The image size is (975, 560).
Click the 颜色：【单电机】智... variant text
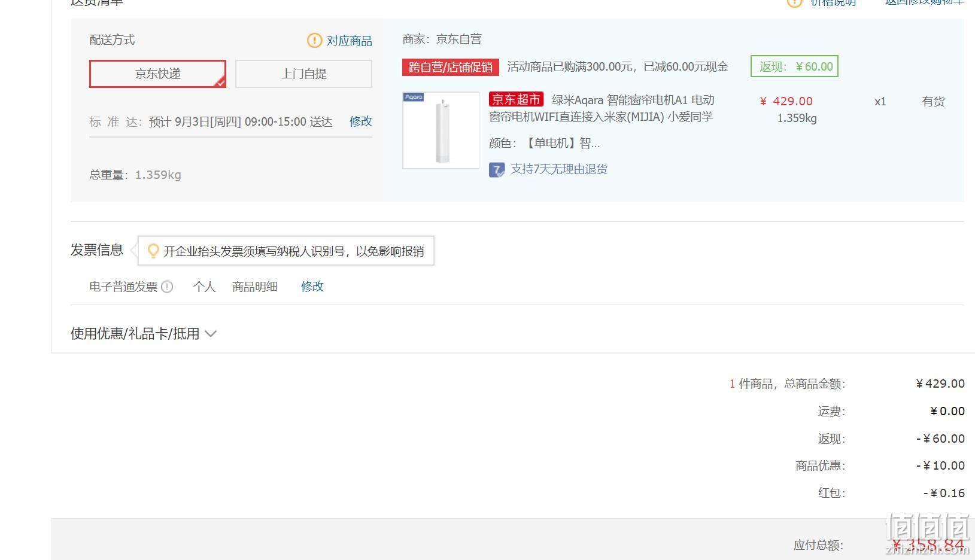click(x=544, y=143)
